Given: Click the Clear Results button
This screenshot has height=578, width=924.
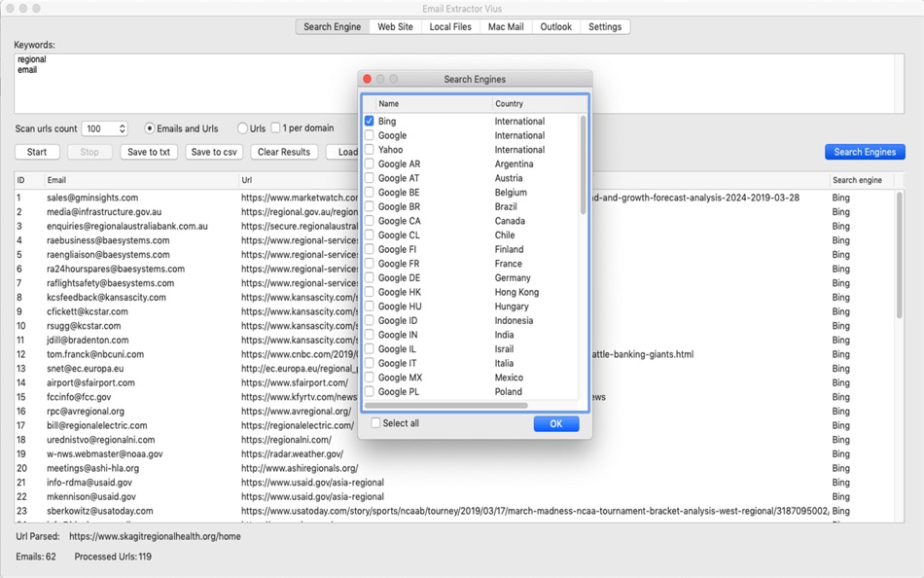Looking at the screenshot, I should click(283, 152).
